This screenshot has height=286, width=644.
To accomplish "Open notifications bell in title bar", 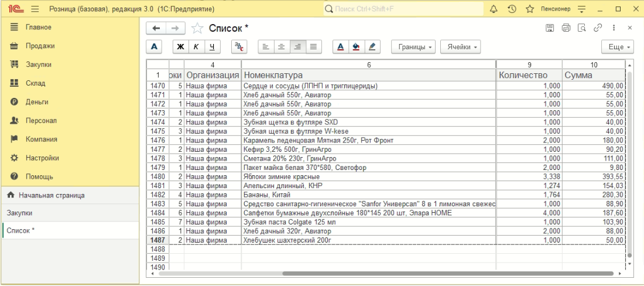I will coord(494,9).
